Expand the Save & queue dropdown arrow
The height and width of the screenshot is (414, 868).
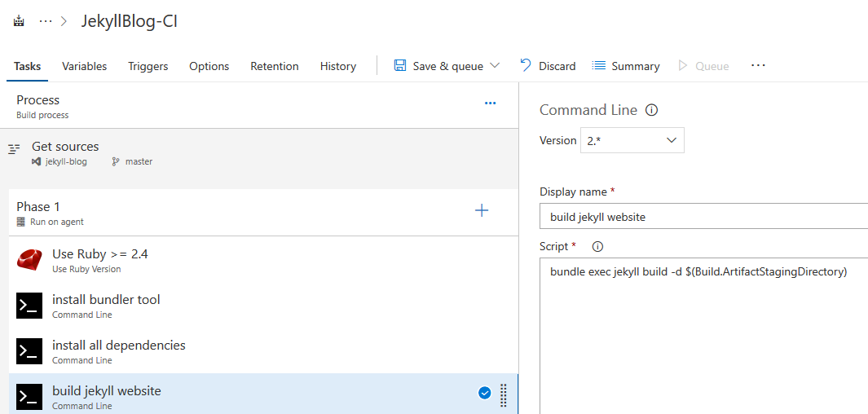(495, 66)
